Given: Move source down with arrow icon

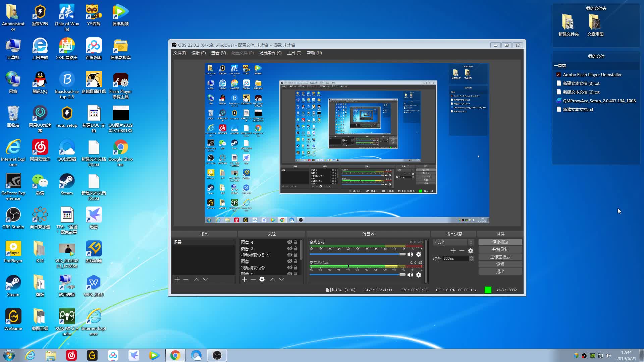Looking at the screenshot, I should pyautogui.click(x=281, y=279).
